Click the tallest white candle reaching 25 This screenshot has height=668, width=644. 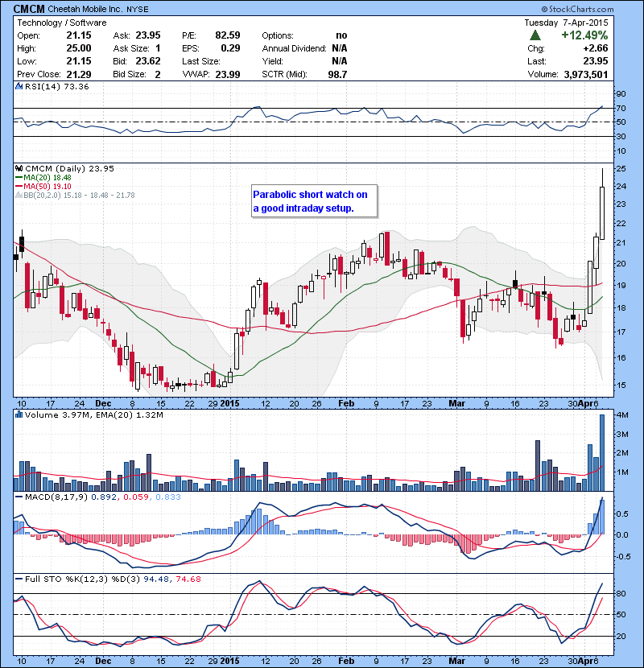(602, 204)
